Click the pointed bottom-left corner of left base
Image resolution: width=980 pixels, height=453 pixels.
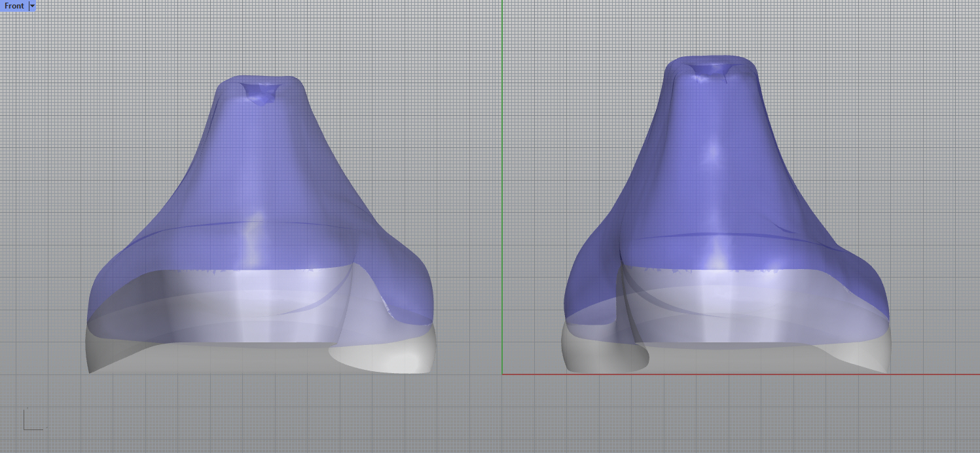pos(90,372)
